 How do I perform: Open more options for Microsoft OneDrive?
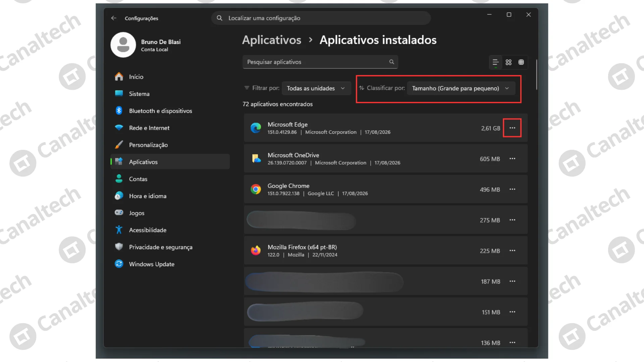[x=512, y=159]
